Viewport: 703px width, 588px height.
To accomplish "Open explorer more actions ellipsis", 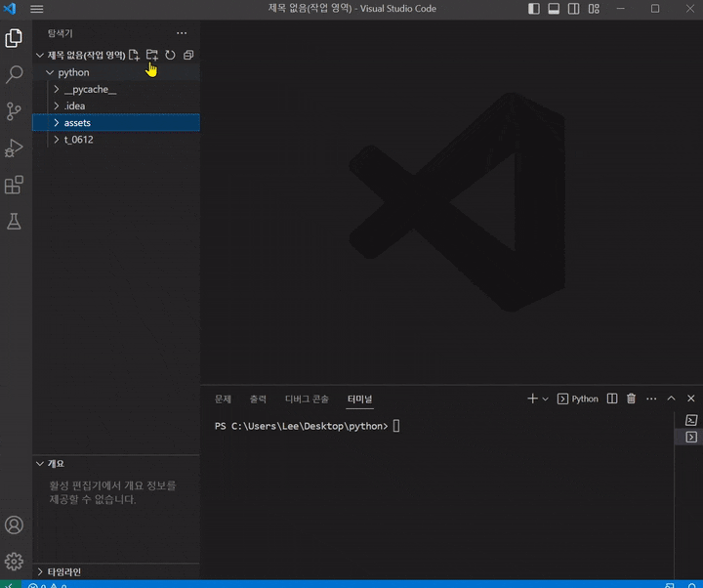I will click(x=182, y=33).
